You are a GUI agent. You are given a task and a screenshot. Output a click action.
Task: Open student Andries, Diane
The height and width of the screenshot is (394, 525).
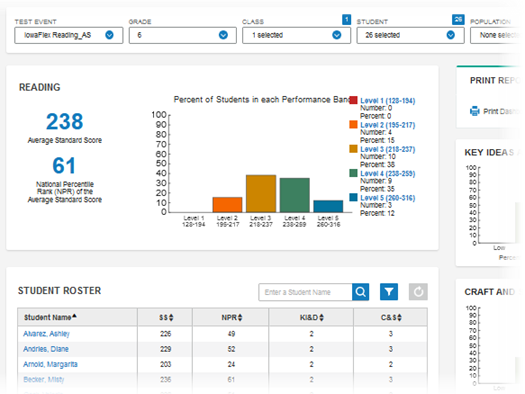(x=46, y=349)
